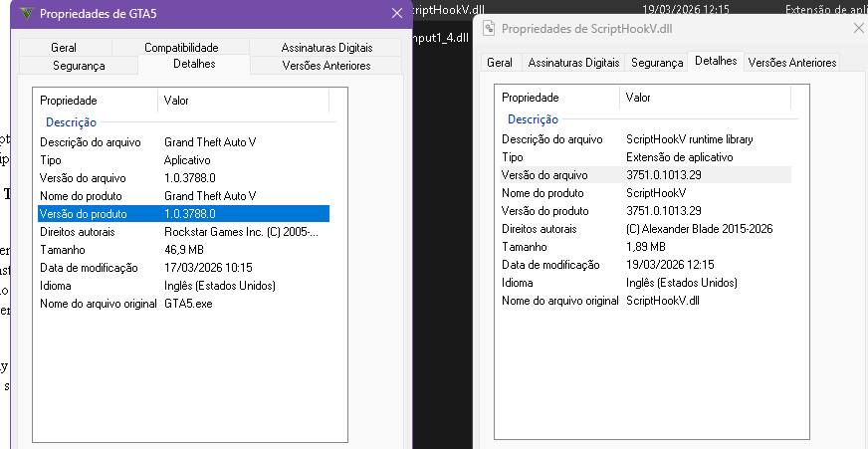Screen dimensions: 868x449
Task: Select 'ScriptHookV runtime library' description row
Action: point(645,139)
